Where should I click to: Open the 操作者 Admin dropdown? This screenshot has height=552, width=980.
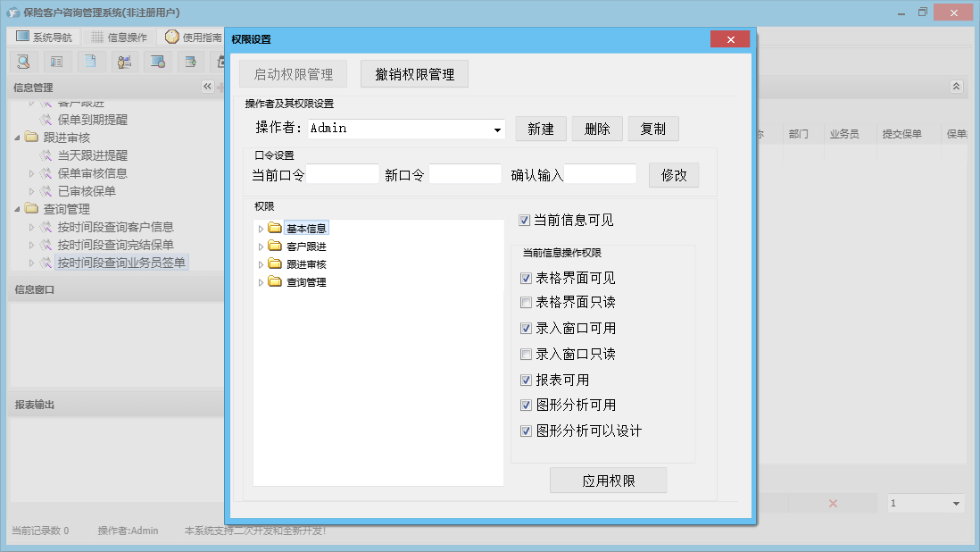[497, 130]
